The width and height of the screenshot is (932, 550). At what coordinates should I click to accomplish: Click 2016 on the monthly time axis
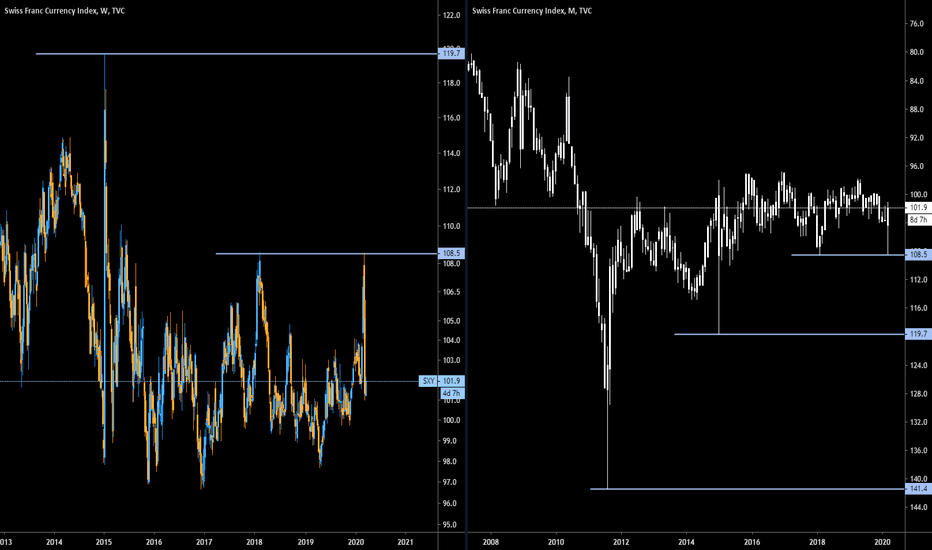(x=752, y=542)
